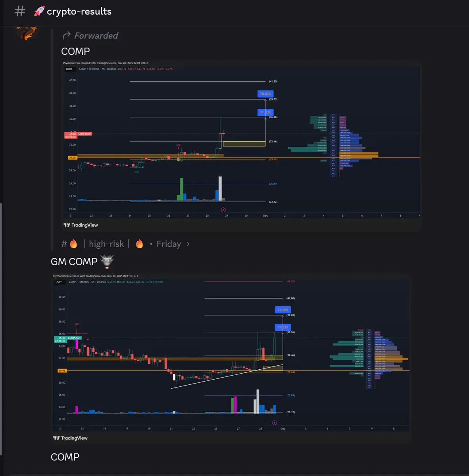Click the 21.06% target label in second chart

(283, 309)
